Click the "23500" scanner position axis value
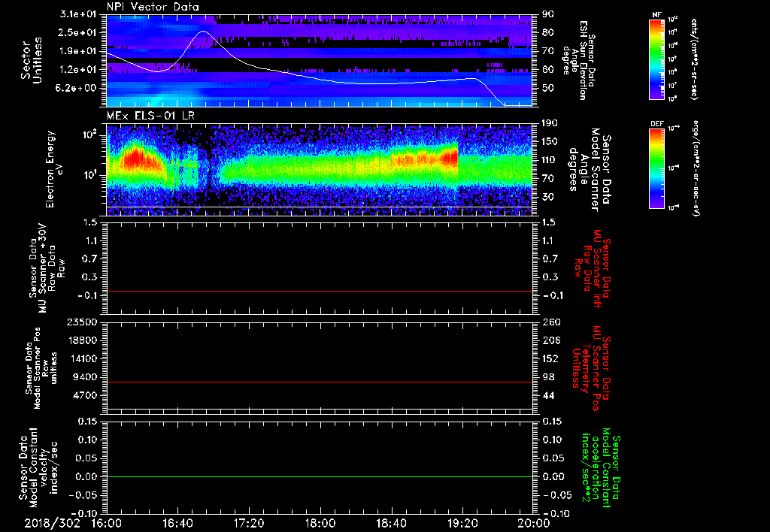Screen dimensions: 770x532 82,322
